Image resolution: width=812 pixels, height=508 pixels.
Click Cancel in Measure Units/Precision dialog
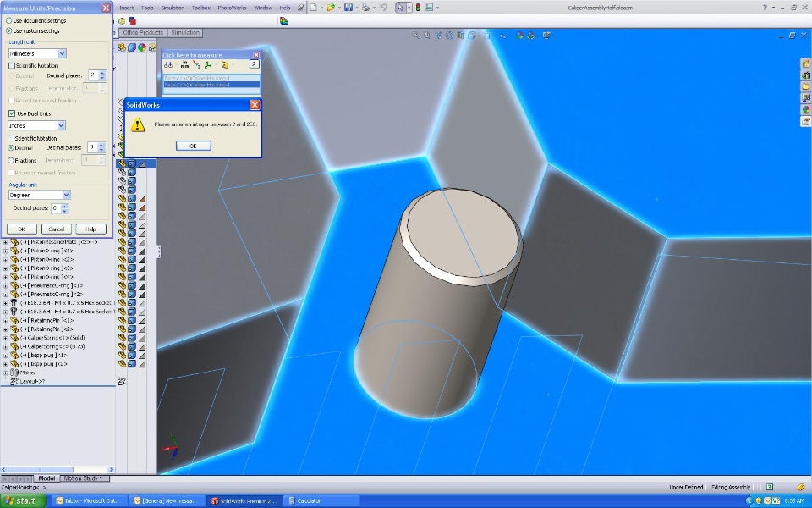coord(56,229)
